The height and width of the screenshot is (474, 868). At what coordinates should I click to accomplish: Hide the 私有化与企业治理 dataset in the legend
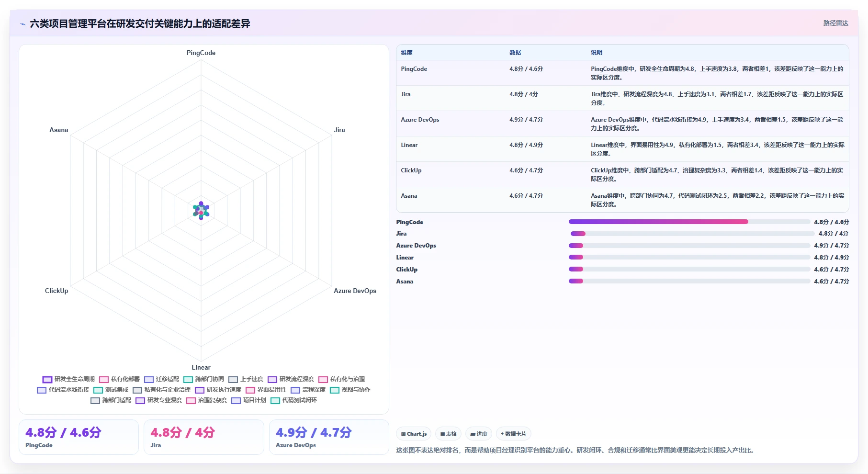[x=161, y=390]
